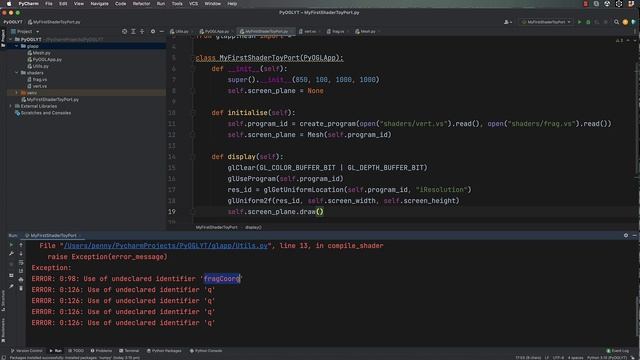Image resolution: width=640 pixels, height=360 pixels.
Task: Place cursor on line 19 self.screen_plane.draw()
Action: point(276,212)
